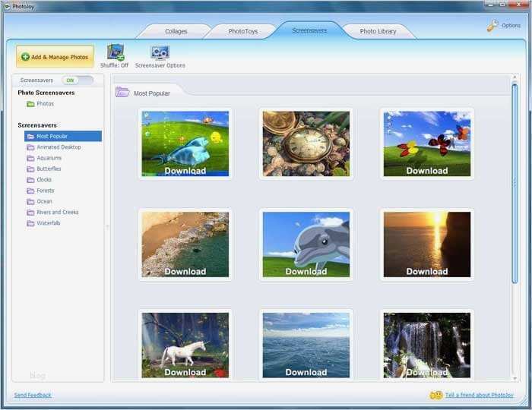Viewport: 532px width, 410px height.
Task: Click the Photo Screensavers heading text
Action: (x=46, y=93)
